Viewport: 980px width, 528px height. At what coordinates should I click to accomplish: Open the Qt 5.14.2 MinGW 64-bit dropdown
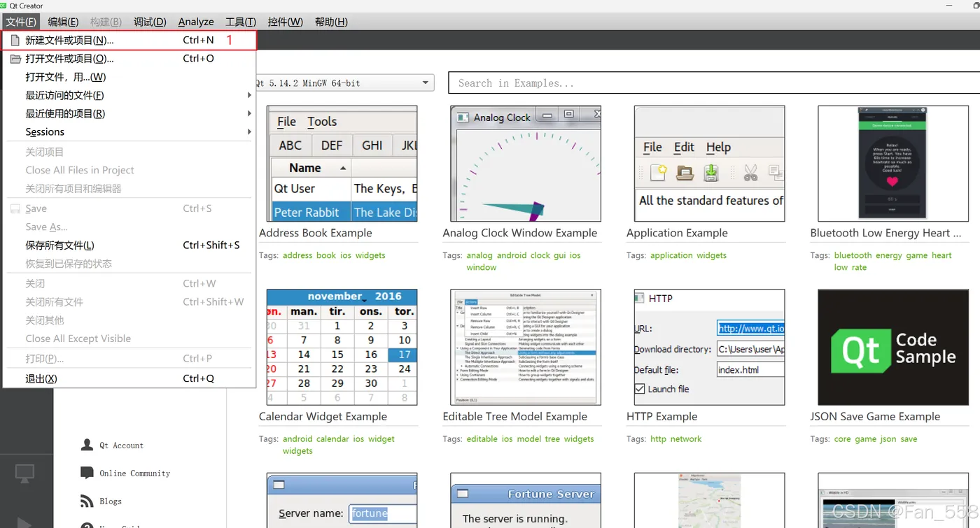tap(344, 83)
